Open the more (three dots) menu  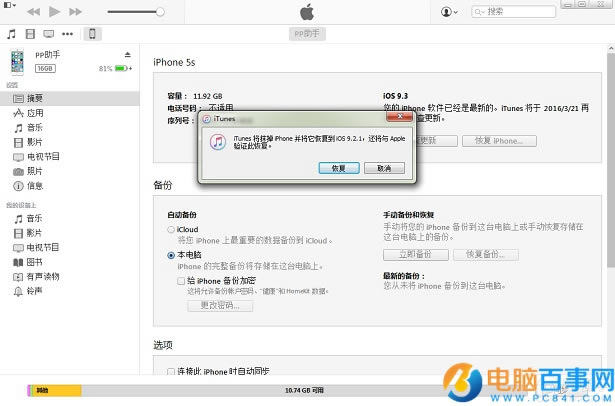(67, 34)
